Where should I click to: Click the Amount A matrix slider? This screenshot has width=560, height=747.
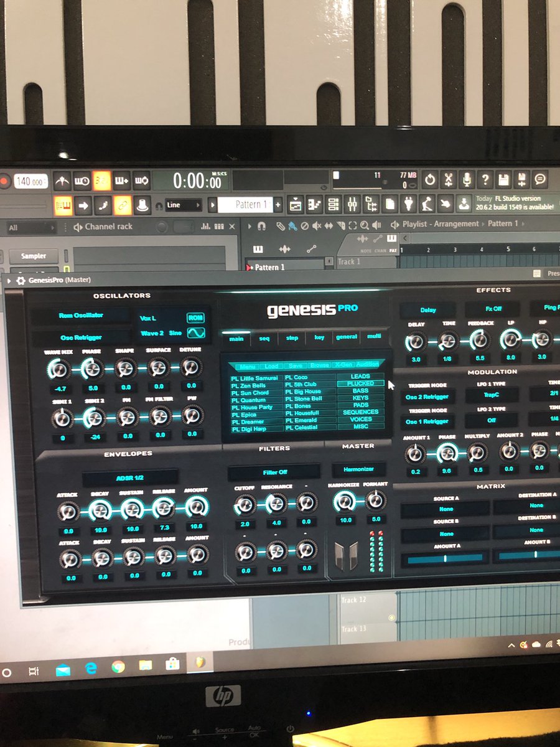pyautogui.click(x=444, y=559)
